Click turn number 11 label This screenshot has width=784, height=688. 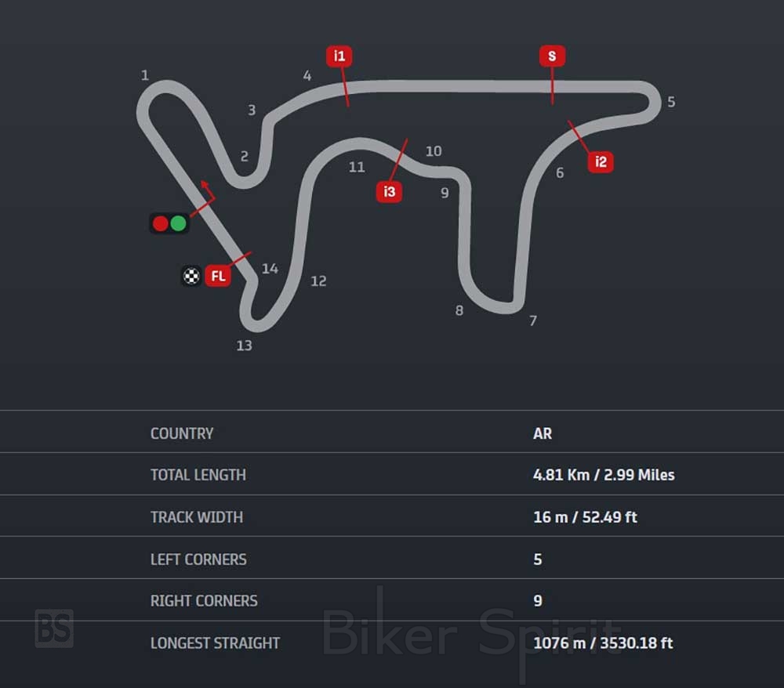(357, 167)
